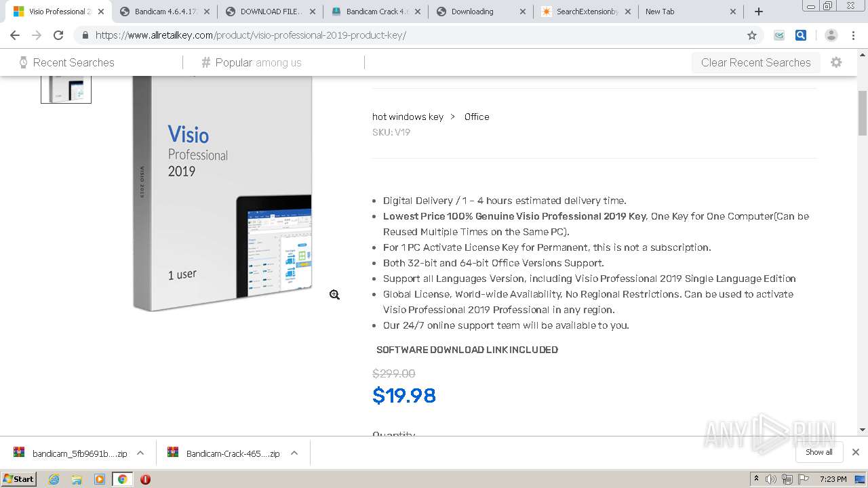Open the Popular among us section
This screenshot has width=868, height=488.
click(252, 62)
